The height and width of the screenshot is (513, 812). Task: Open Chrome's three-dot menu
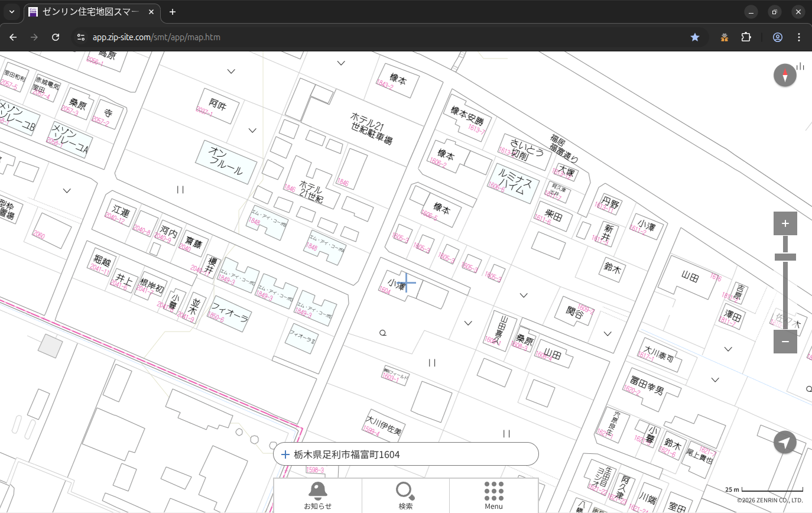click(x=799, y=37)
